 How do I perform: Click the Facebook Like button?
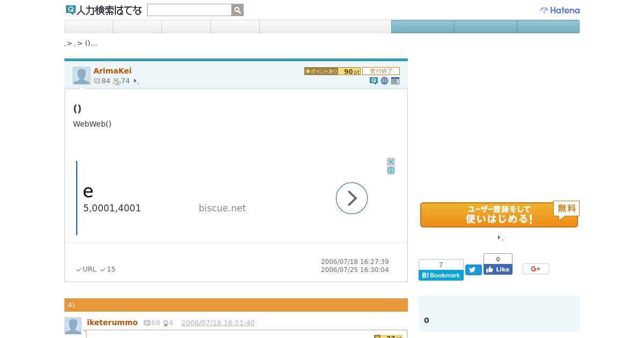pos(498,269)
